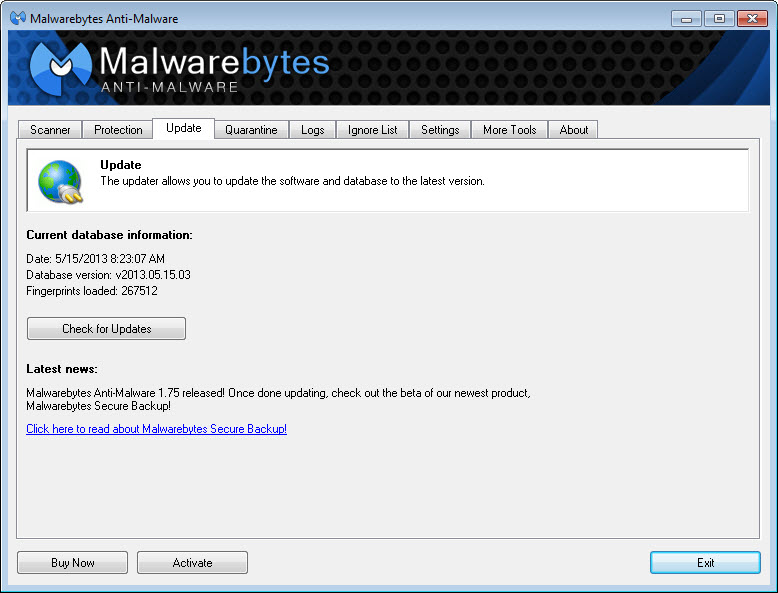Click the Fingerprints loaded 267512 text

(92, 291)
